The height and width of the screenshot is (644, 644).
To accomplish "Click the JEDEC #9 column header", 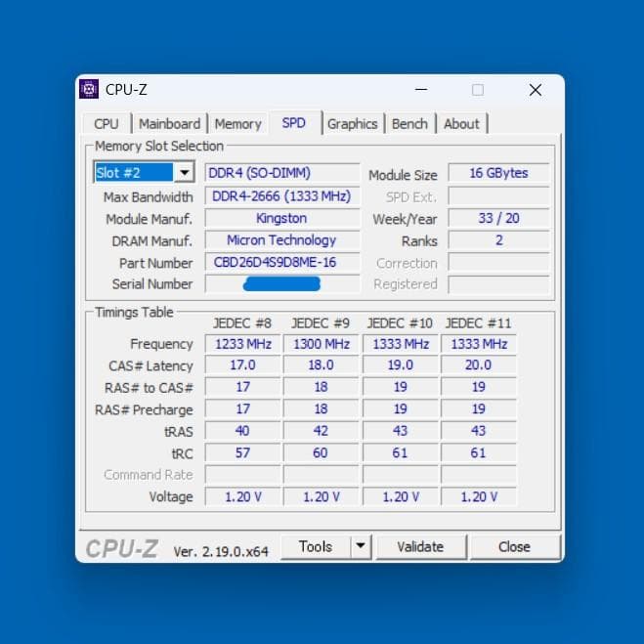I will point(321,323).
